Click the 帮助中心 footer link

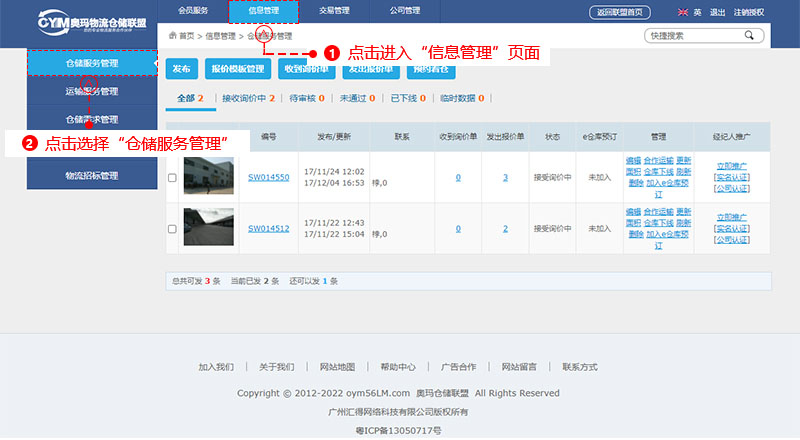point(397,367)
